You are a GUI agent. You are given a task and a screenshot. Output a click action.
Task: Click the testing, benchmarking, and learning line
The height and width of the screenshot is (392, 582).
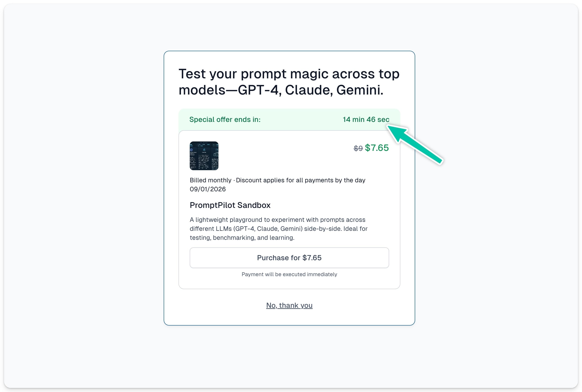(x=242, y=238)
